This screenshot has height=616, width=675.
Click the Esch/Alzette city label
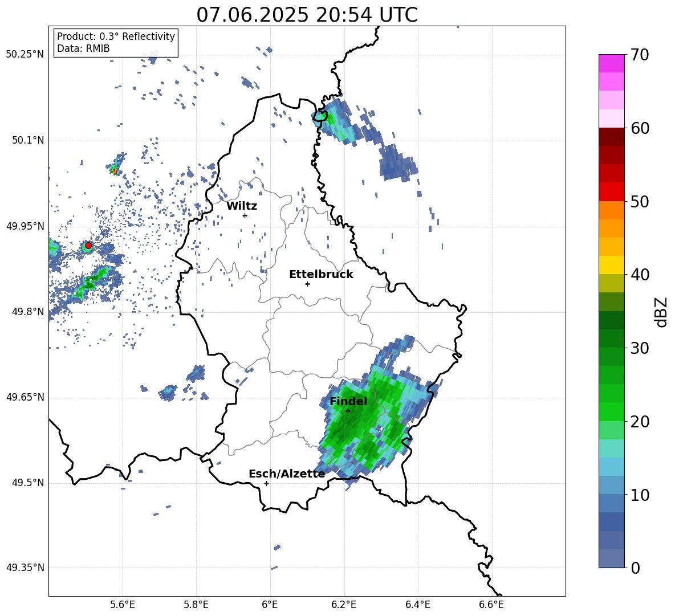pyautogui.click(x=287, y=474)
